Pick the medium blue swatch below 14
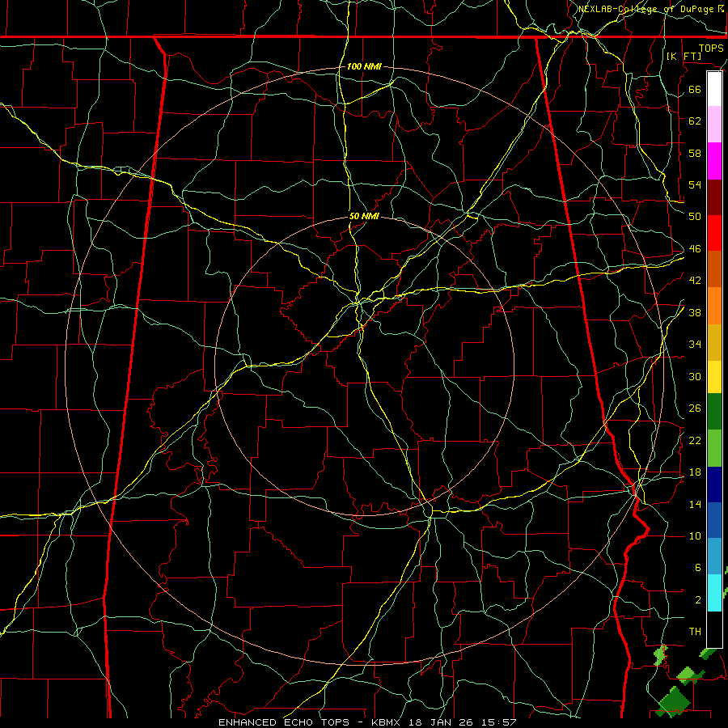728x728 pixels. coord(714,521)
